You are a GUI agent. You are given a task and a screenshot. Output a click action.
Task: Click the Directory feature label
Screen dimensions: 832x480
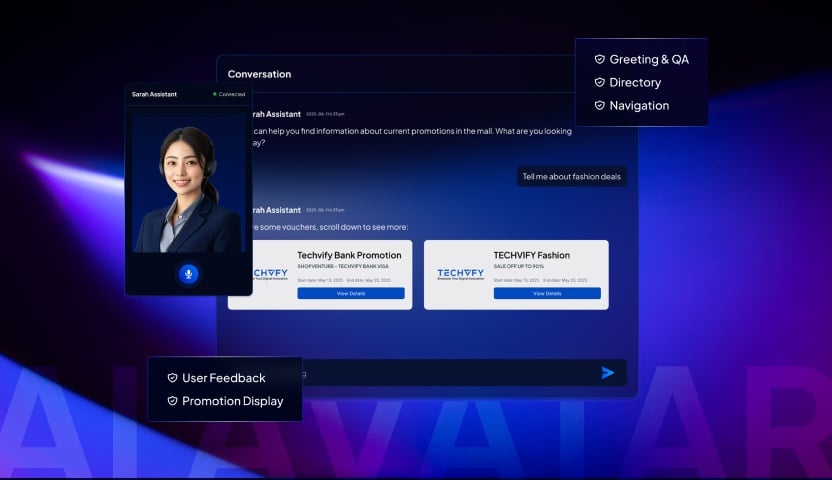click(x=635, y=83)
